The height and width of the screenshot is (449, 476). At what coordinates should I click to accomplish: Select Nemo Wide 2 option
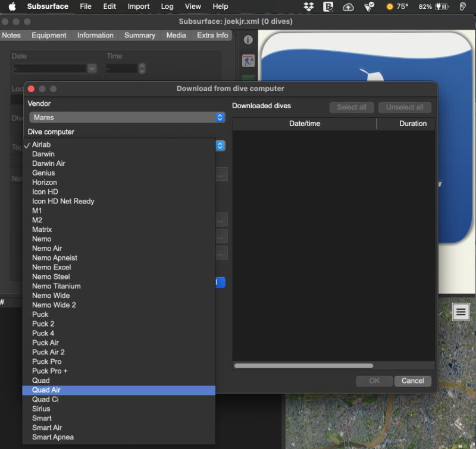118,305
